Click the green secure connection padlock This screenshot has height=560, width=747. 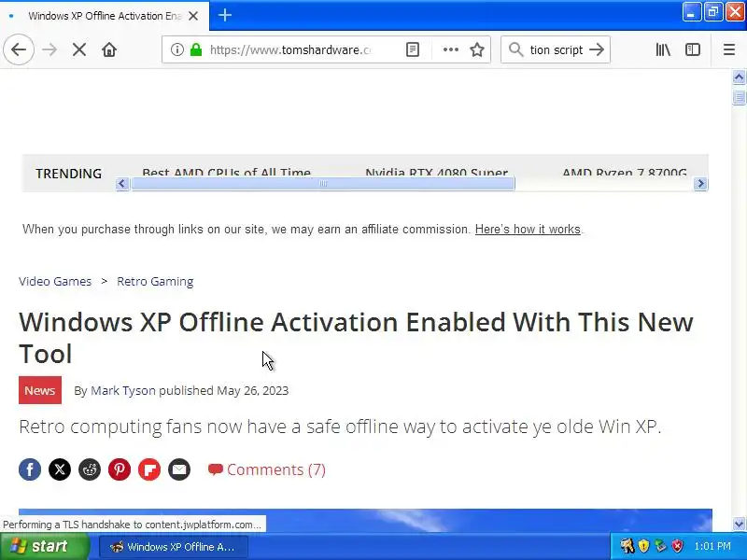click(196, 49)
